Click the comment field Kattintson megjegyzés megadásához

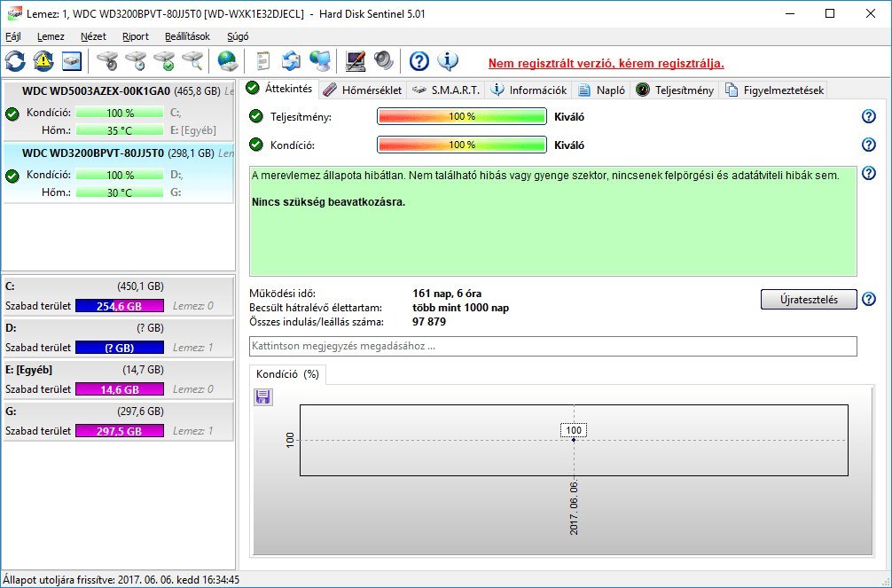553,346
